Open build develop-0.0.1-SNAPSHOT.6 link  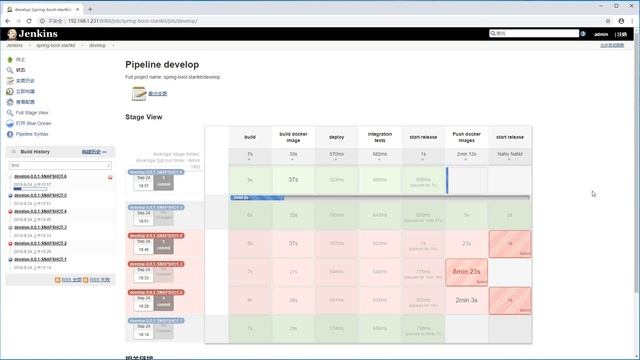40,176
